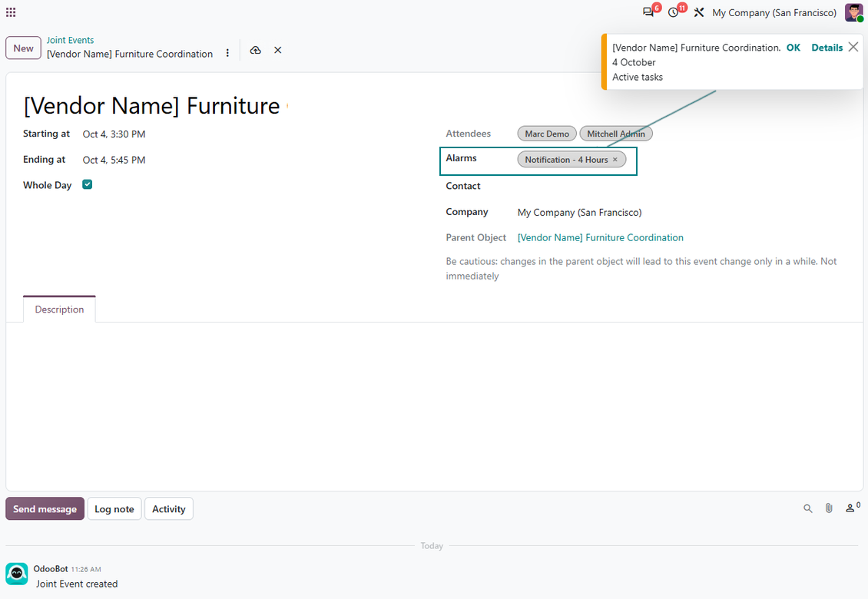Click the Send message button
The image size is (868, 599).
[x=45, y=508]
